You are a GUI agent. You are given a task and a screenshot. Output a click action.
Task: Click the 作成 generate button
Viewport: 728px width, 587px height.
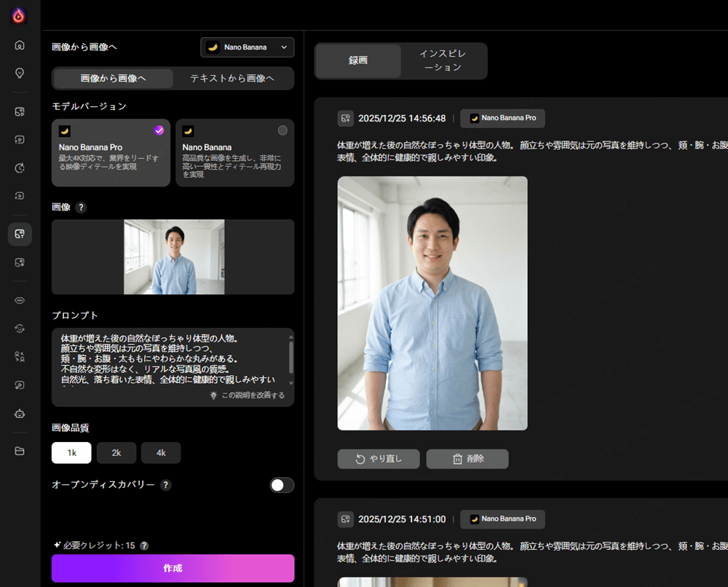pyautogui.click(x=173, y=568)
